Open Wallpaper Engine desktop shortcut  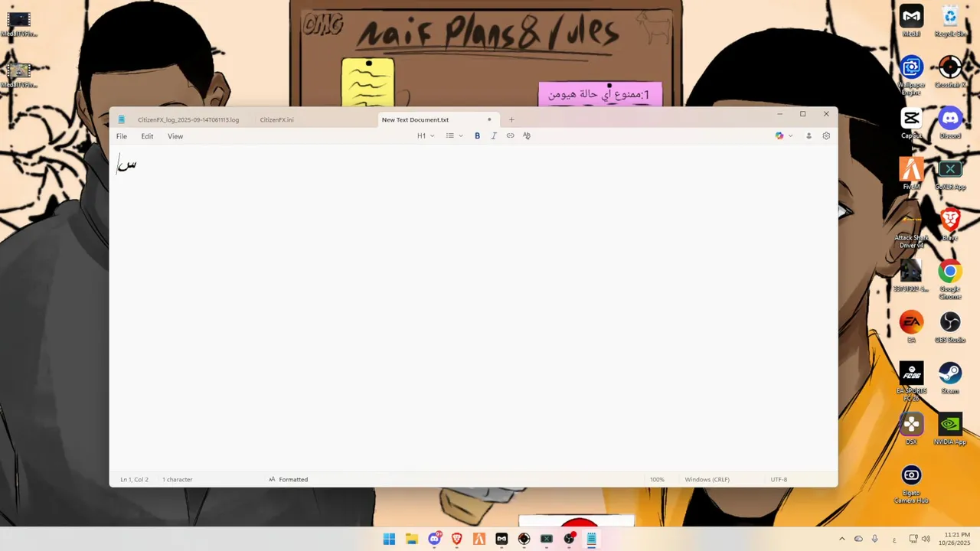911,75
